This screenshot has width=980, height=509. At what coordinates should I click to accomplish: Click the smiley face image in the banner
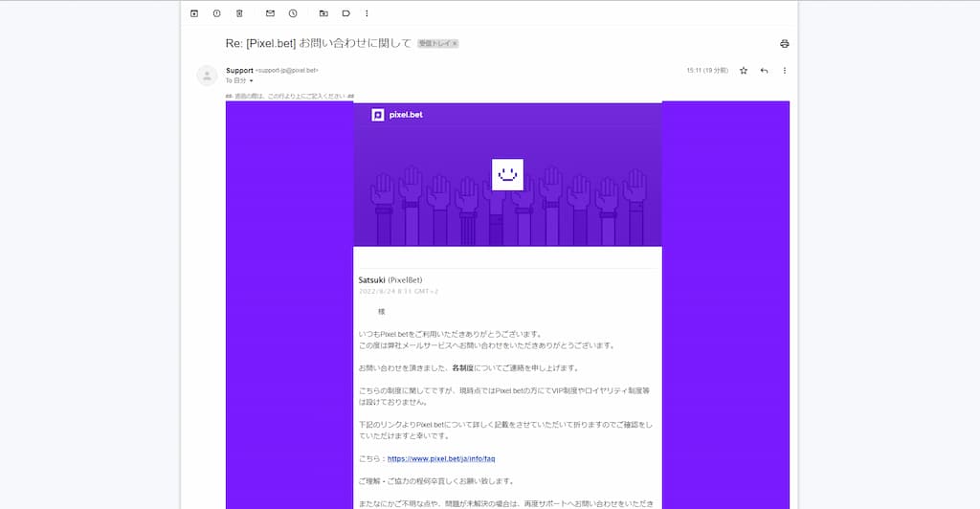(507, 174)
